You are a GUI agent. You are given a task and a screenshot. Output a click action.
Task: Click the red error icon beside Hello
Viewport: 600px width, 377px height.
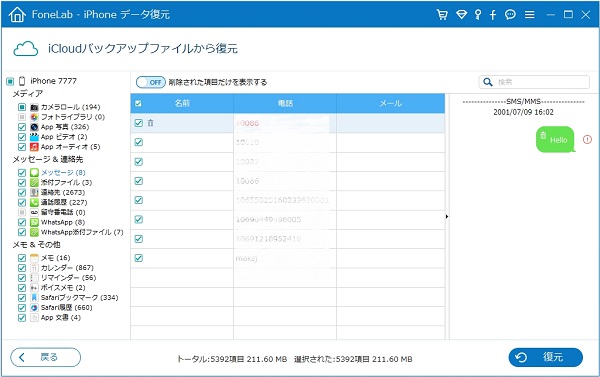[587, 140]
